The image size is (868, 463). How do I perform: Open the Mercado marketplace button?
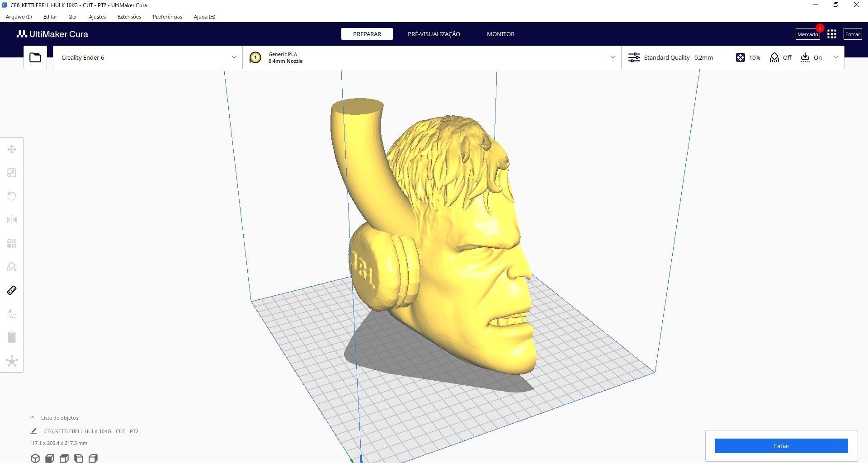tap(807, 34)
